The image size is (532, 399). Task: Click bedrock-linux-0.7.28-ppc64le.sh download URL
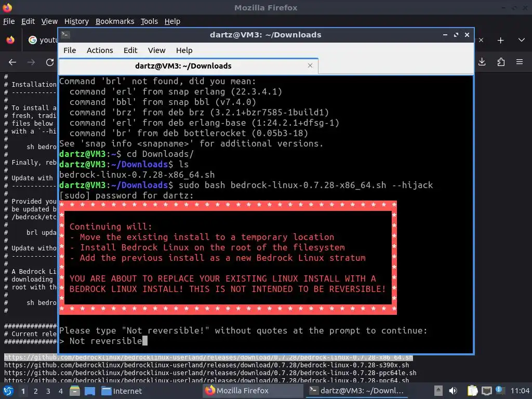pos(210,373)
